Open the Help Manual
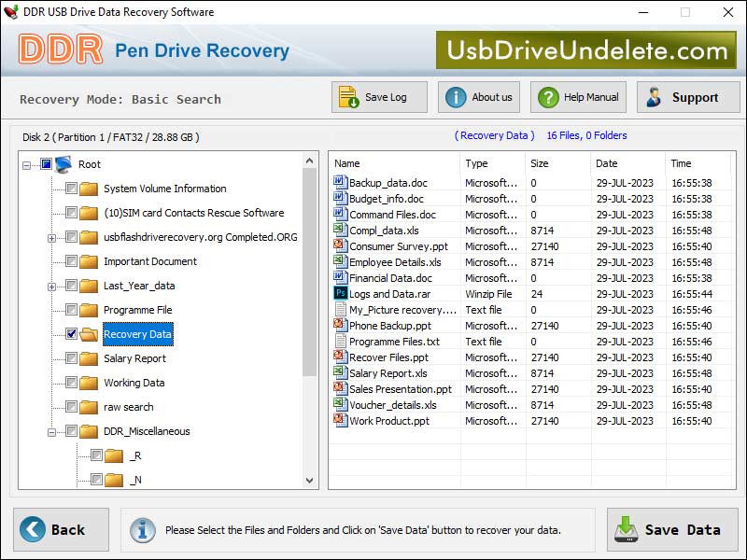The height and width of the screenshot is (560, 747). pos(578,97)
